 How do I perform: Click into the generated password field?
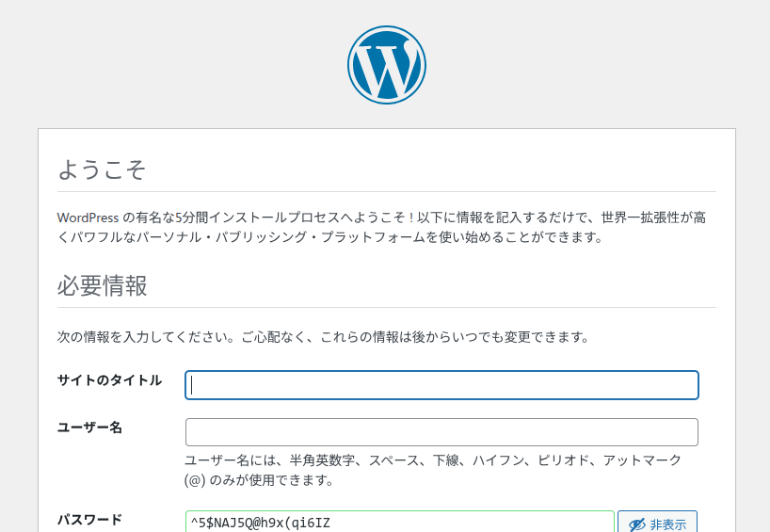tap(400, 522)
